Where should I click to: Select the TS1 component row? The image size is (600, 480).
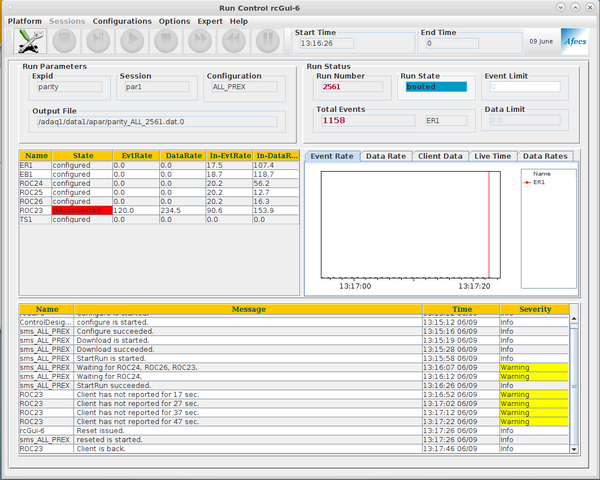tap(159, 219)
